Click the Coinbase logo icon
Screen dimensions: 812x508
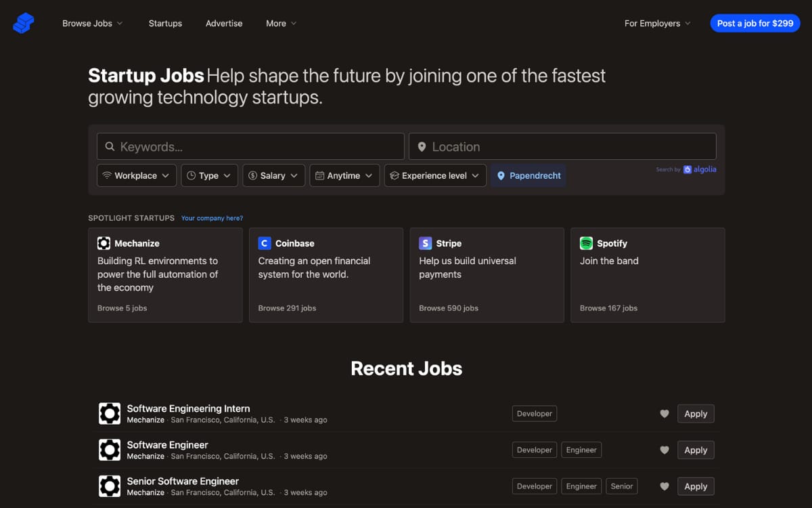click(265, 243)
